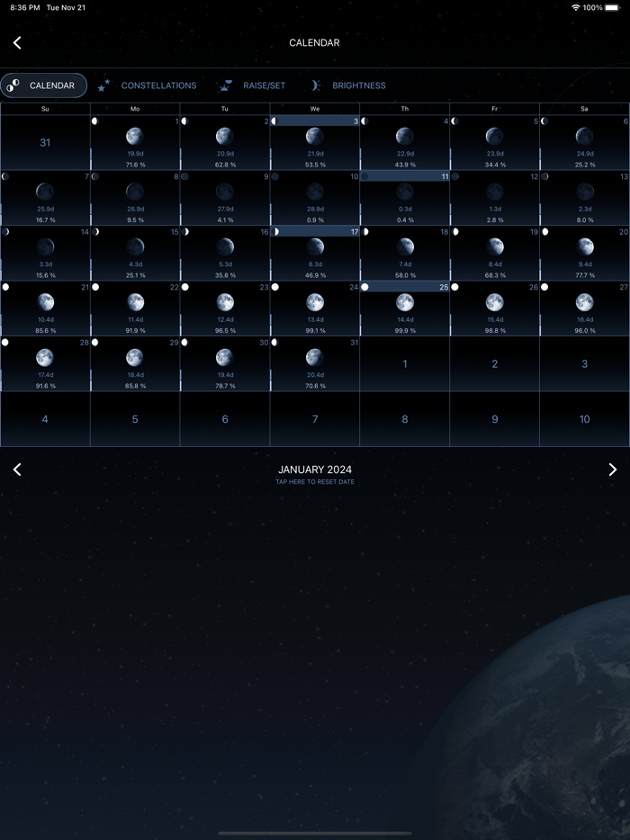Image resolution: width=630 pixels, height=840 pixels.
Task: Click the battery status icon
Action: tap(613, 7)
